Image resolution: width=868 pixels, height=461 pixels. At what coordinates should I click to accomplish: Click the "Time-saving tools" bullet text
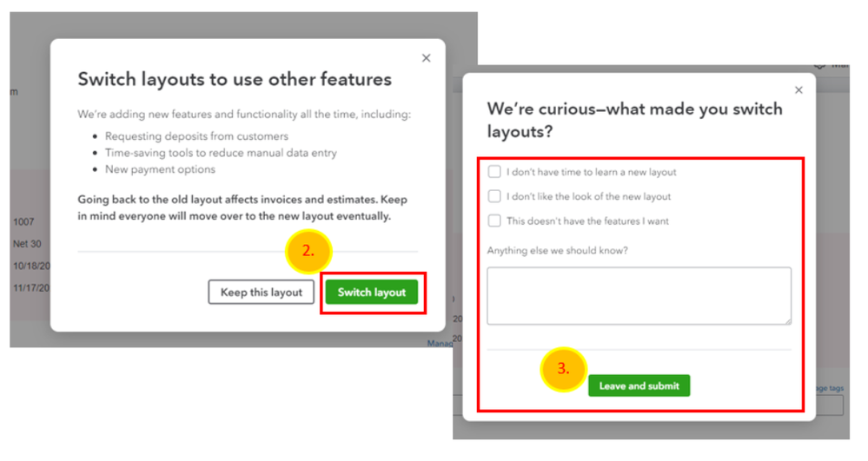click(x=221, y=153)
